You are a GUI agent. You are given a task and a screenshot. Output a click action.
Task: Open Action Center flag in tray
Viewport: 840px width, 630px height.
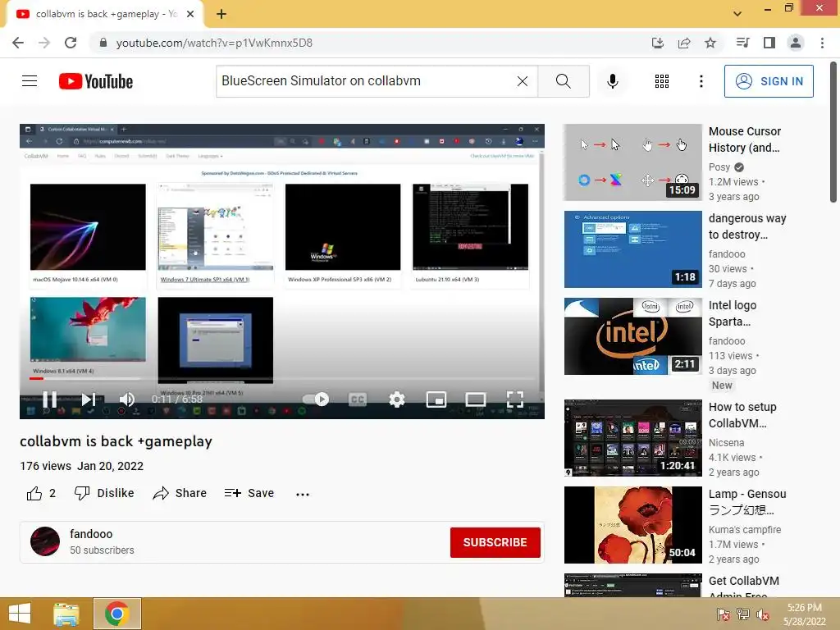point(723,614)
